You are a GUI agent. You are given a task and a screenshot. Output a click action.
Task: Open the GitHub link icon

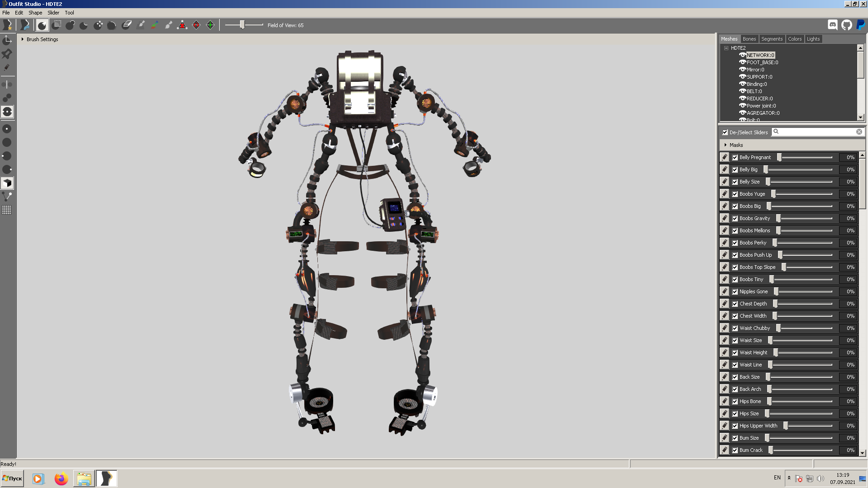tap(847, 25)
